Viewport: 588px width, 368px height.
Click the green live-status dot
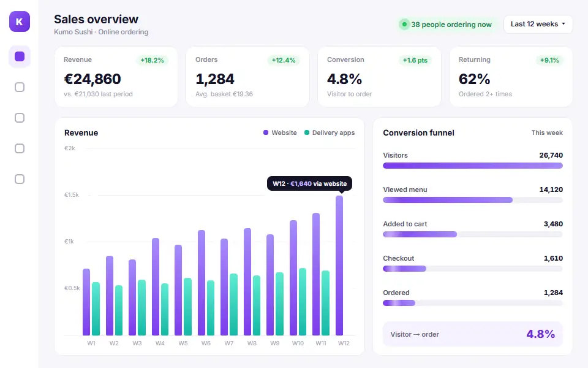[x=404, y=25]
